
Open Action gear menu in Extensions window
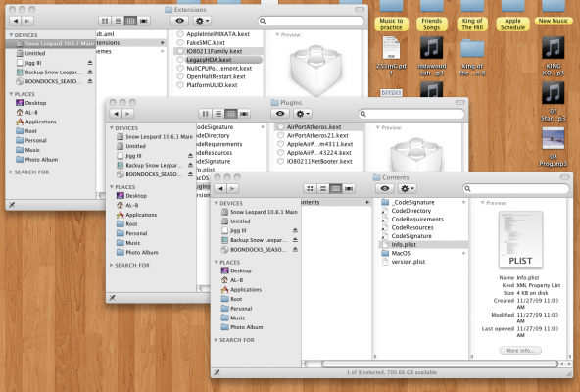[202, 21]
